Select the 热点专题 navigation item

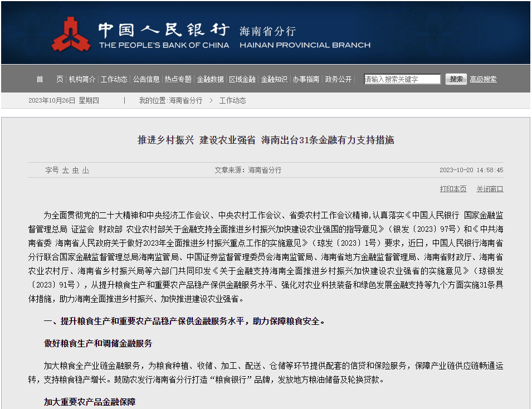tap(178, 79)
